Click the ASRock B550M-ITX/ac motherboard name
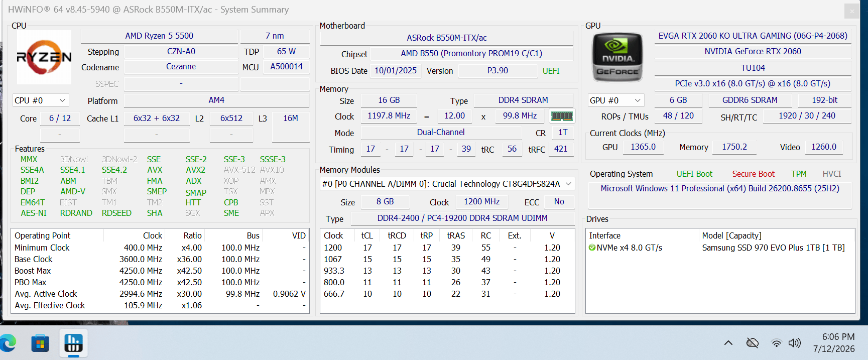868x360 pixels. point(447,38)
